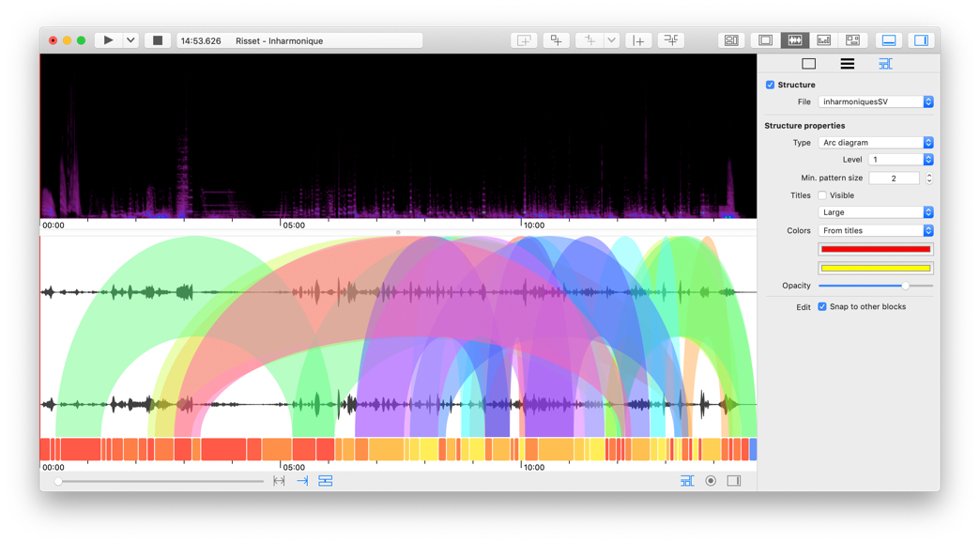Select the highlighted waveform view icon
This screenshot has width=980, height=544.
point(794,40)
